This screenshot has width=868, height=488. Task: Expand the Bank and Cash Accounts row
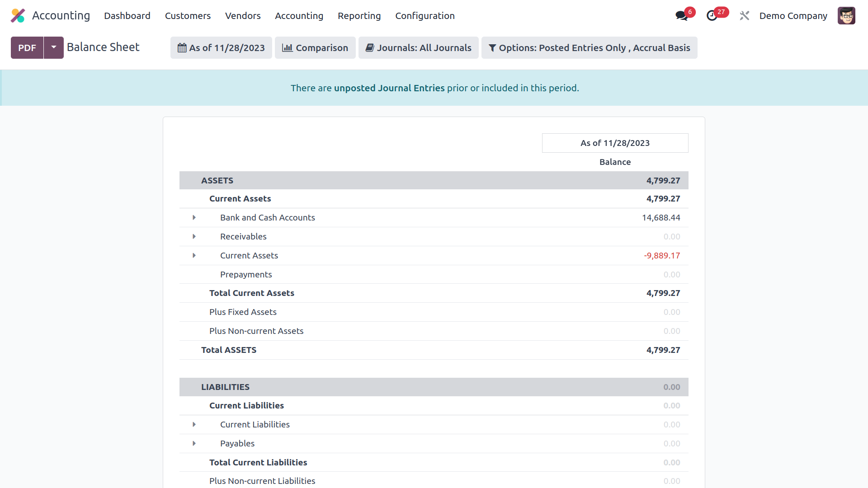[194, 218]
